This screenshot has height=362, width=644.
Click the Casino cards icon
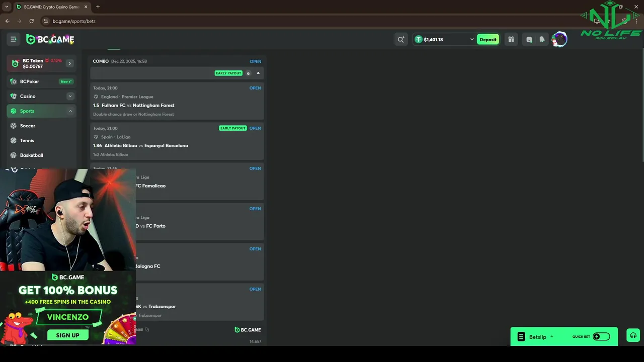14,96
